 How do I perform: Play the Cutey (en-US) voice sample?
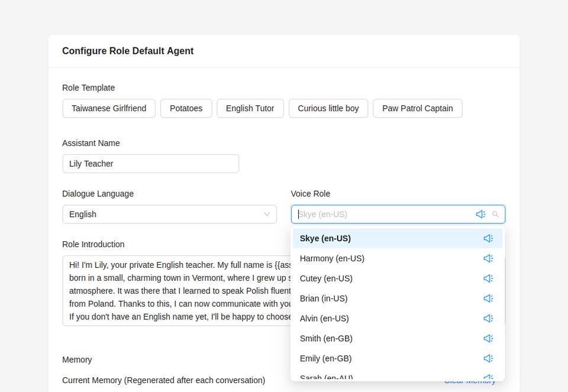tap(488, 278)
